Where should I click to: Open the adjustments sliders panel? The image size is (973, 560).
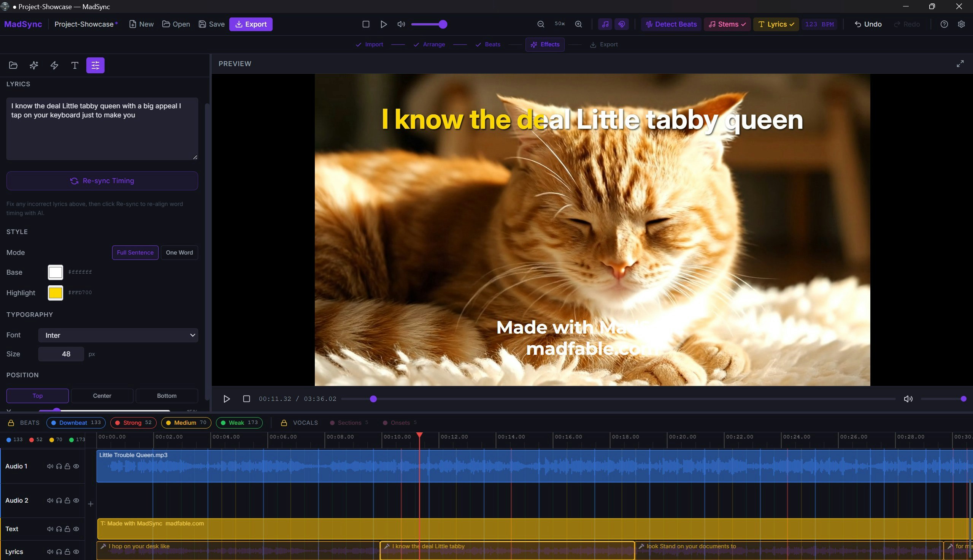click(x=95, y=65)
